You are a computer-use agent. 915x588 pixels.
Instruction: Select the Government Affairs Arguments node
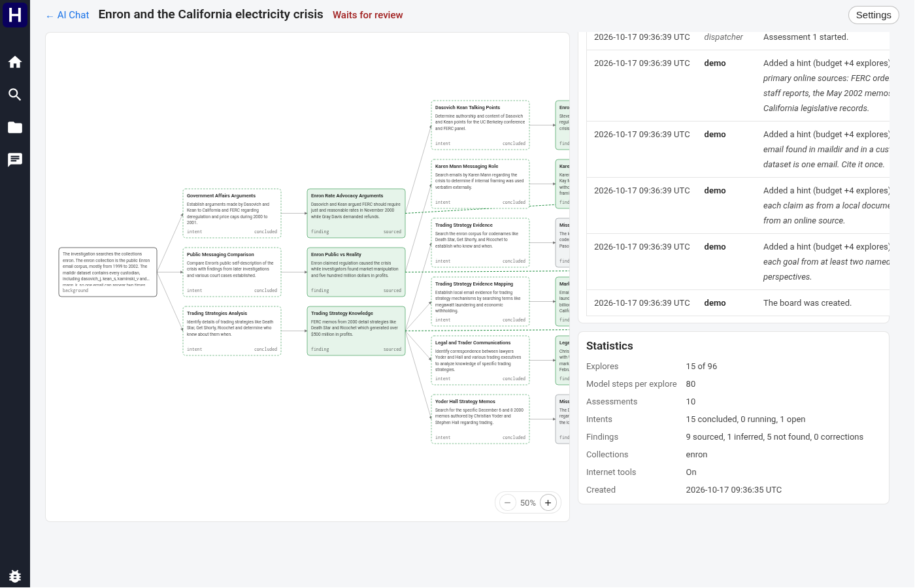pyautogui.click(x=232, y=213)
